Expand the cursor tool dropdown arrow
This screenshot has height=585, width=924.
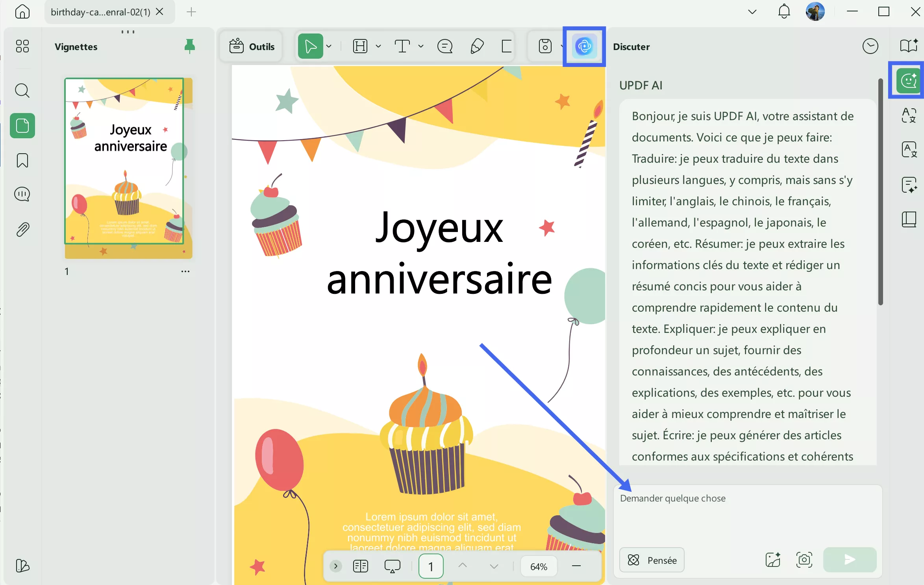click(x=329, y=46)
